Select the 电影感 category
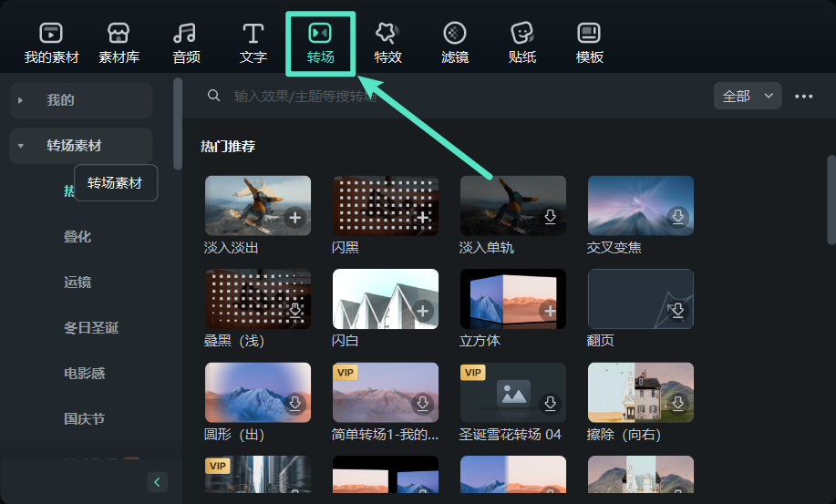 (x=84, y=373)
